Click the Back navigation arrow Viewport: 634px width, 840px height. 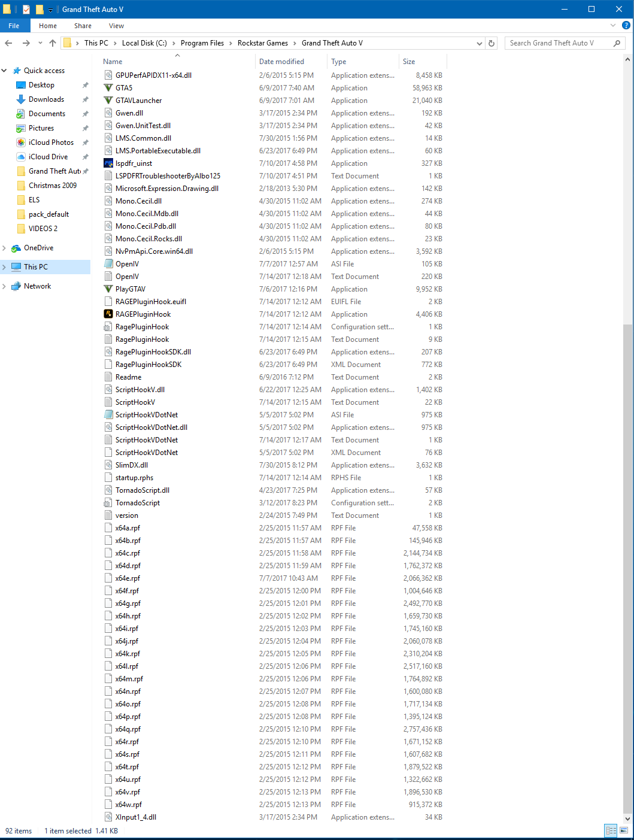click(x=8, y=43)
